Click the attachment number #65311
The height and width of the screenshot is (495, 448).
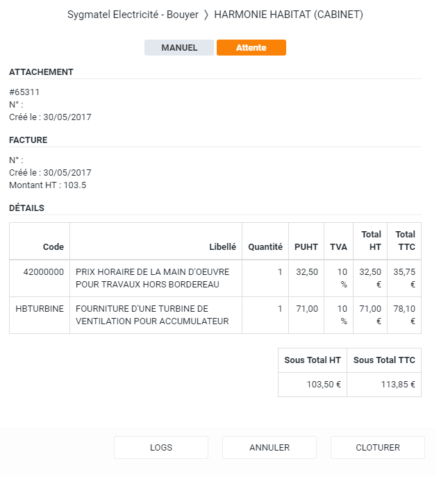(24, 92)
